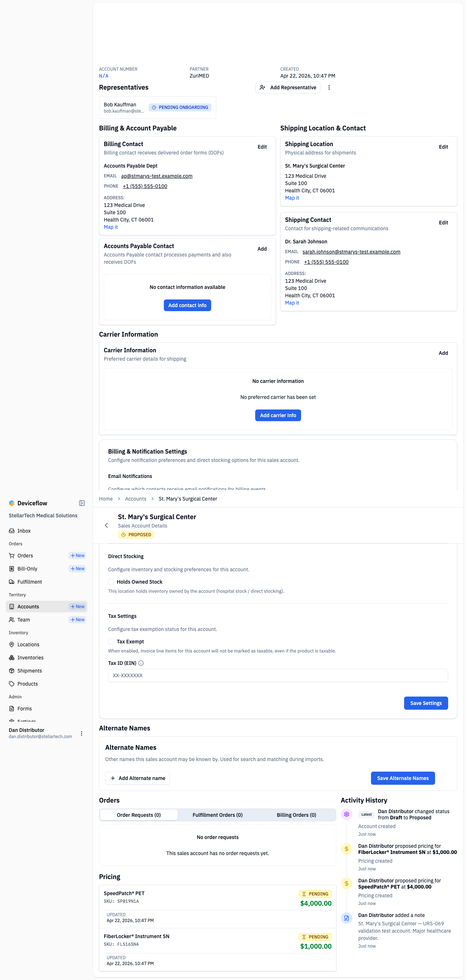Click Add Alternate name button
The height and width of the screenshot is (980, 466).
(x=138, y=778)
